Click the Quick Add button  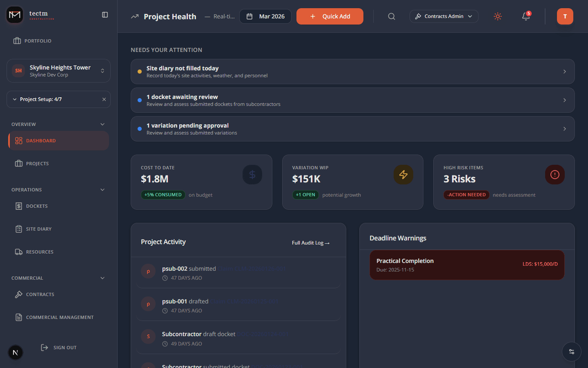(330, 16)
